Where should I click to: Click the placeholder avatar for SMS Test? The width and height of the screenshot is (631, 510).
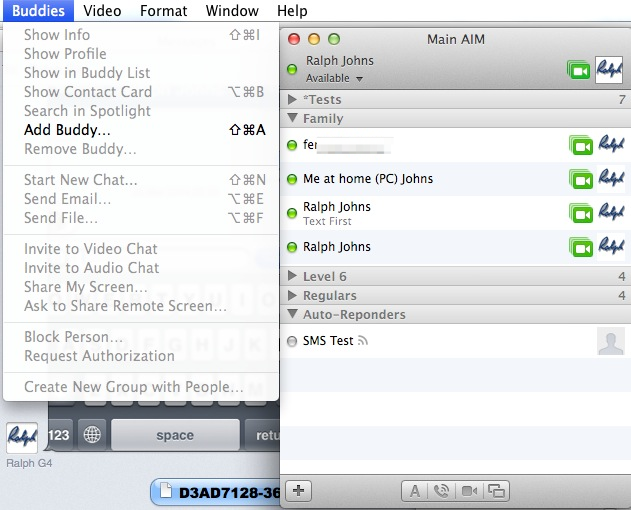pos(611,341)
